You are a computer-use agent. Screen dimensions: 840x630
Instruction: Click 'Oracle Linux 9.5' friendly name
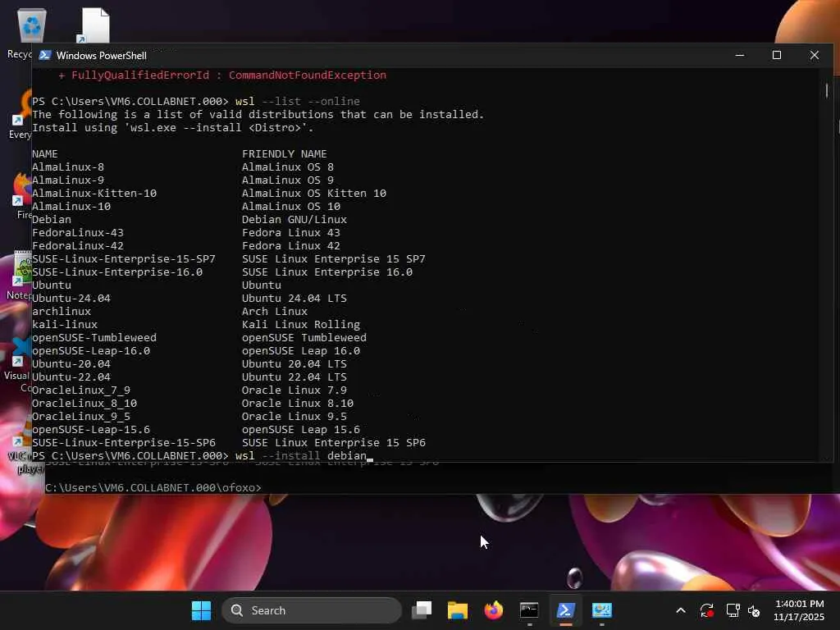pyautogui.click(x=294, y=416)
